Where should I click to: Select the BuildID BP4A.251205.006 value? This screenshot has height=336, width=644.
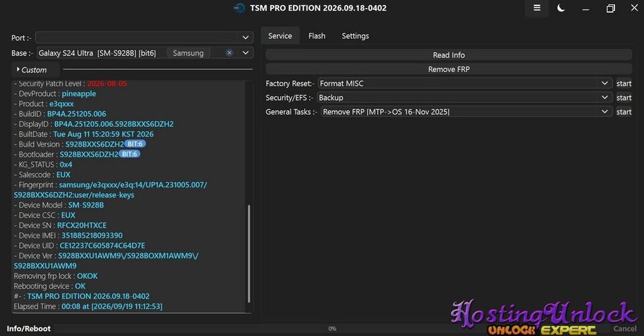point(77,114)
